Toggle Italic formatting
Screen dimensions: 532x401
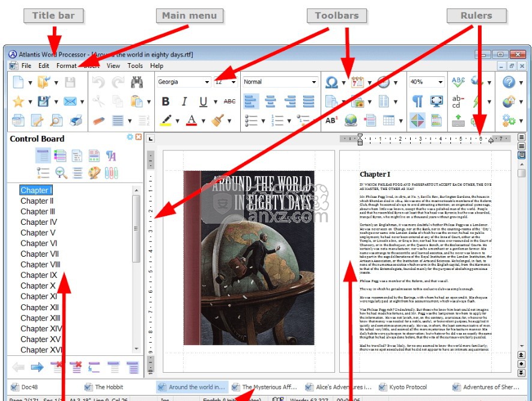point(184,101)
